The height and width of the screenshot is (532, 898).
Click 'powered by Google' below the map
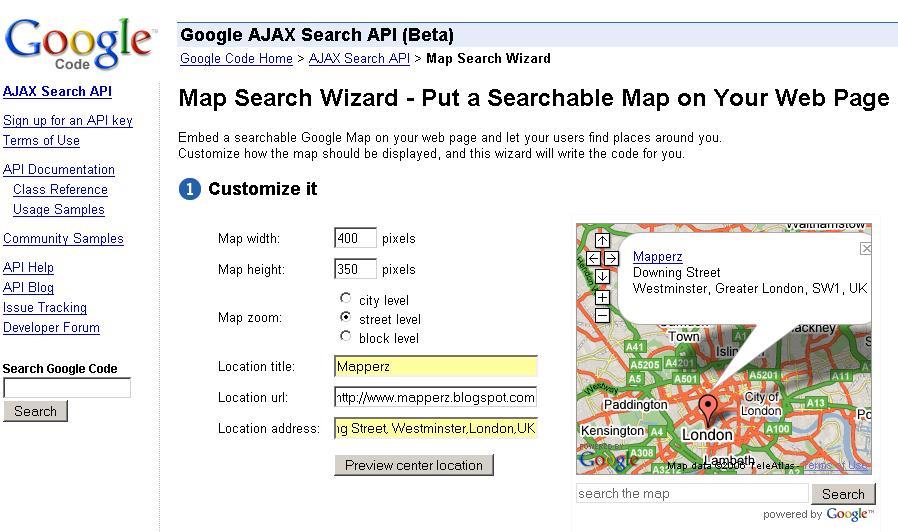(x=818, y=514)
